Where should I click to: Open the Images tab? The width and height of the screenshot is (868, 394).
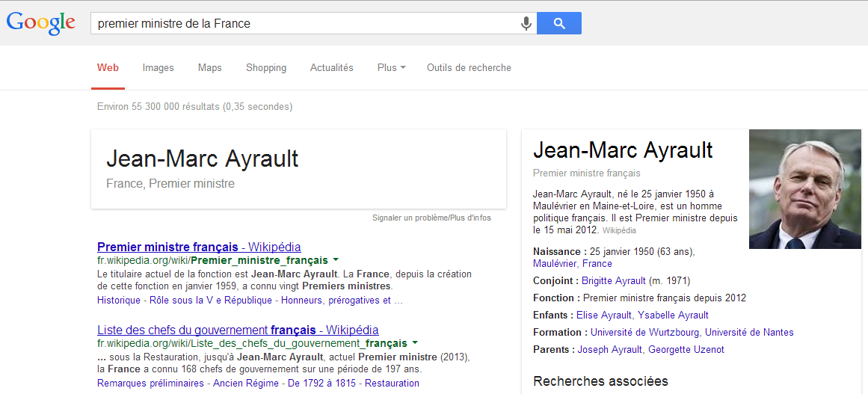(158, 68)
